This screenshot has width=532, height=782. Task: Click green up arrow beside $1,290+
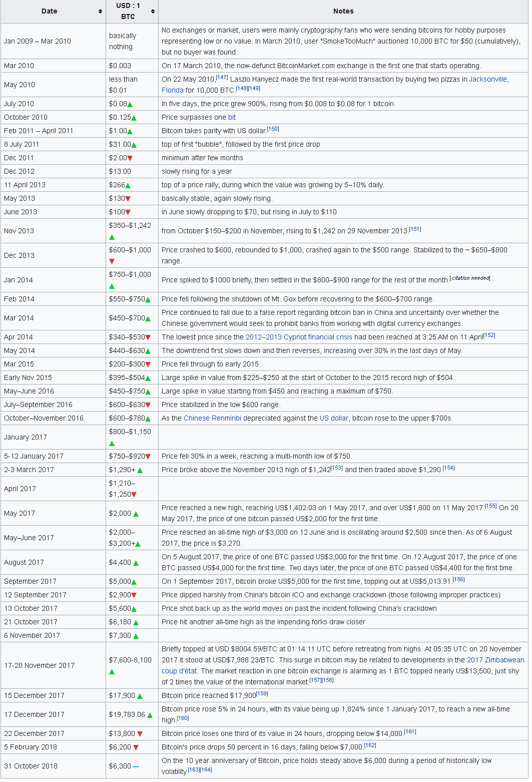click(140, 470)
